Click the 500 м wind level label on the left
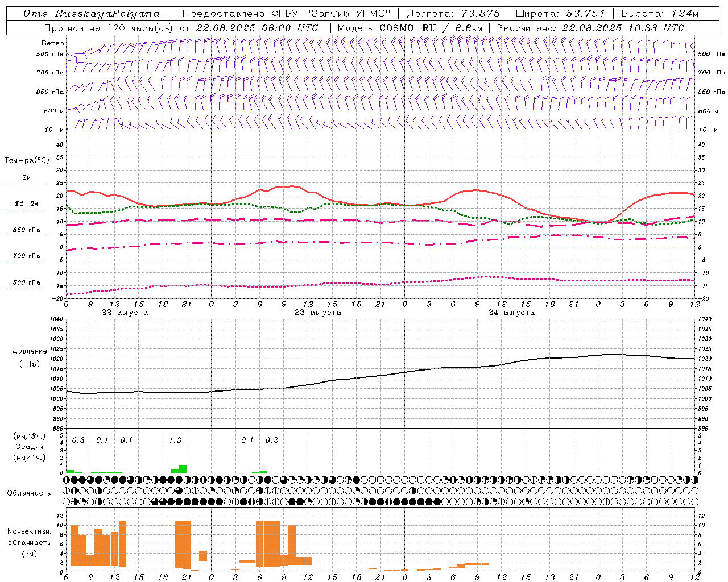Viewport: 728px width, 582px height. coord(54,111)
